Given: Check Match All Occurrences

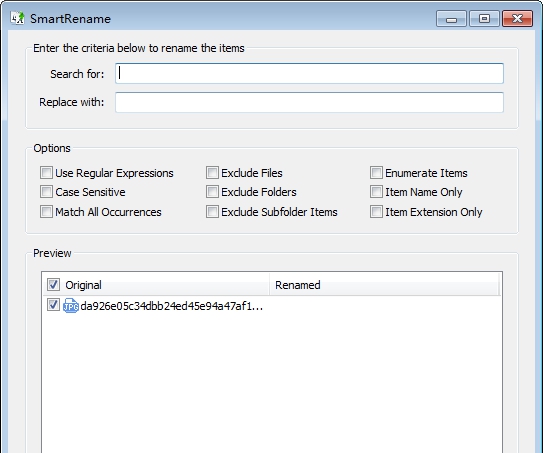Looking at the screenshot, I should click(46, 212).
